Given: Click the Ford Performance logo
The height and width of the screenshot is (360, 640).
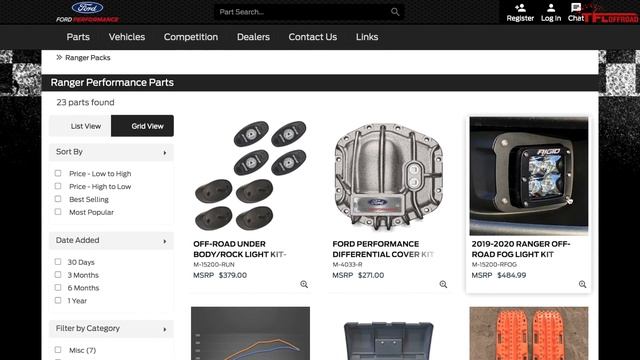Looking at the screenshot, I should tap(87, 12).
